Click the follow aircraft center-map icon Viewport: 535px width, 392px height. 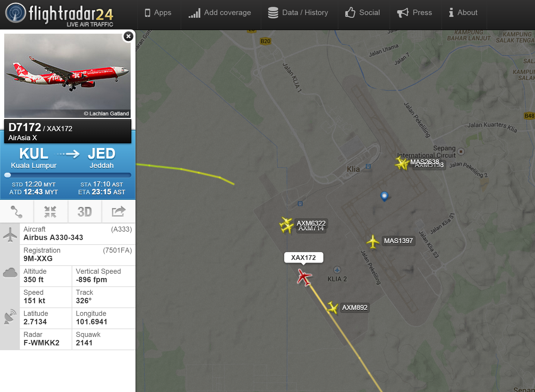pos(50,212)
